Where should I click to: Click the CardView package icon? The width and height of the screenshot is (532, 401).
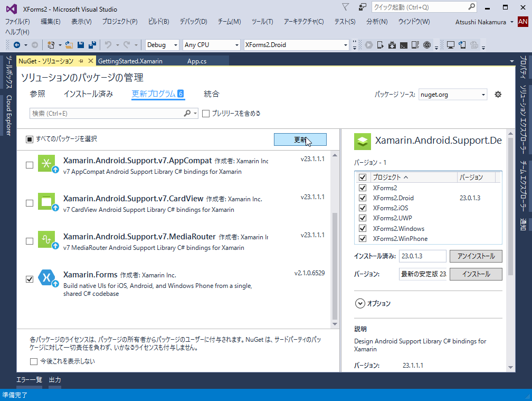click(47, 202)
